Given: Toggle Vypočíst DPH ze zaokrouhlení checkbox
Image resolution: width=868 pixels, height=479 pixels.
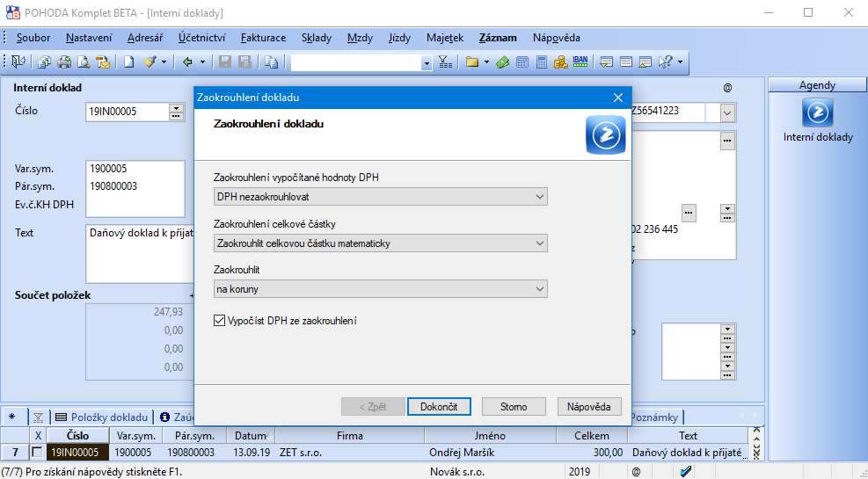Looking at the screenshot, I should [x=219, y=320].
